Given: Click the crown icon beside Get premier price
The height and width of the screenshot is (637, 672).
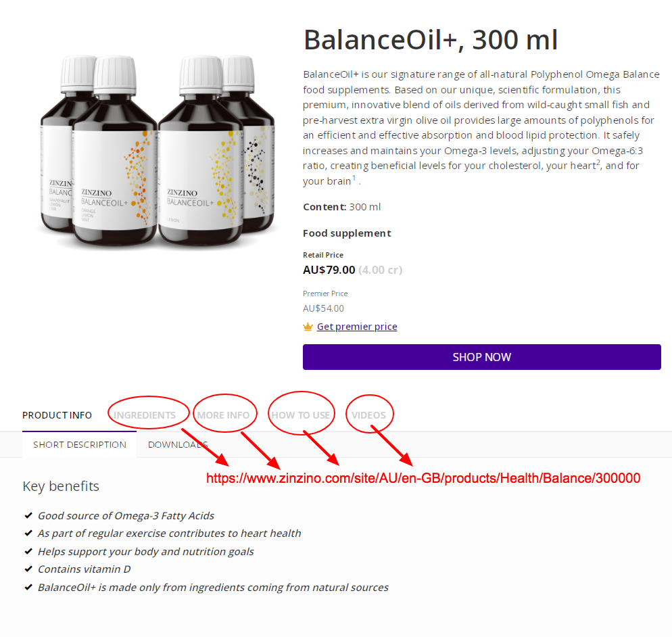Looking at the screenshot, I should pos(308,327).
